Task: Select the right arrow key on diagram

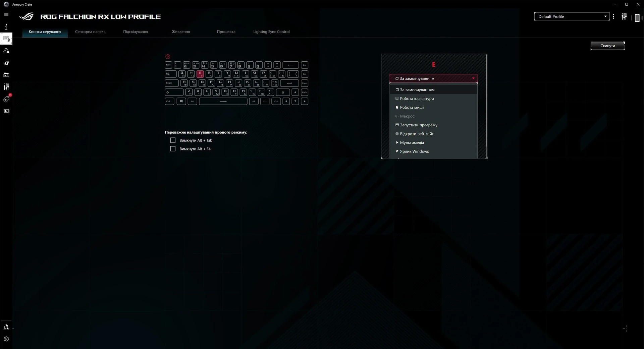Action: tap(305, 101)
